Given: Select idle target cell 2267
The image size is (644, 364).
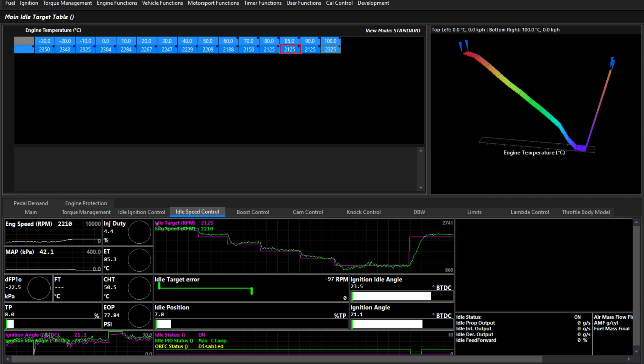Looking at the screenshot, I should click(x=147, y=49).
